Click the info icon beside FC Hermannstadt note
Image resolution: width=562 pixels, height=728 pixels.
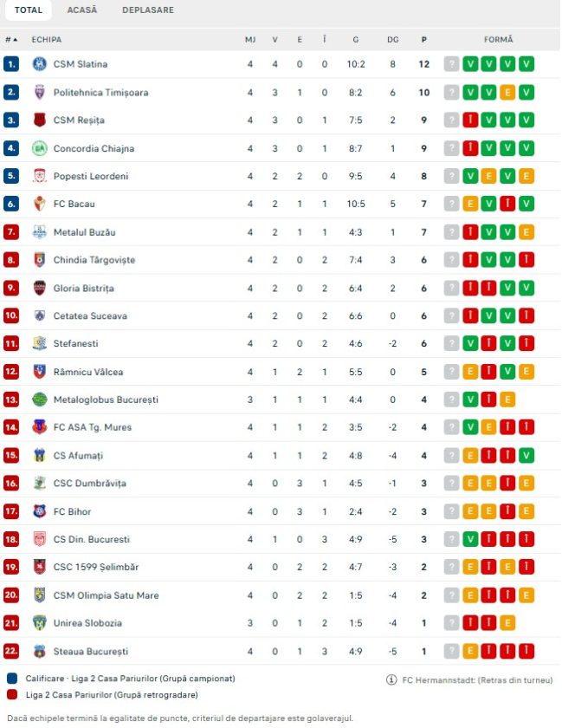[391, 679]
